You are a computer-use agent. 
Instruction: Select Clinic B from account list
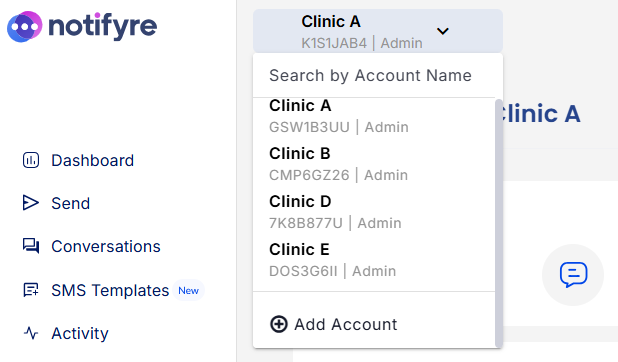pyautogui.click(x=374, y=164)
